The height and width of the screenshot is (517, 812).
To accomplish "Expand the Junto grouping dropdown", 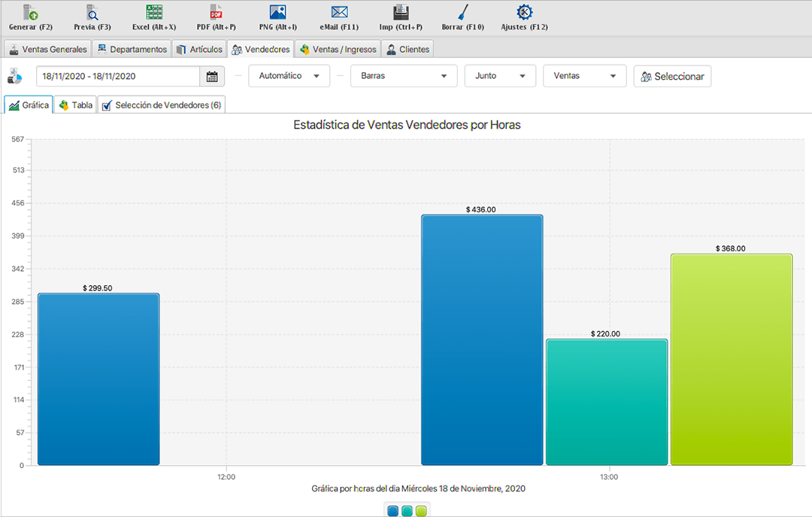I will coord(500,76).
